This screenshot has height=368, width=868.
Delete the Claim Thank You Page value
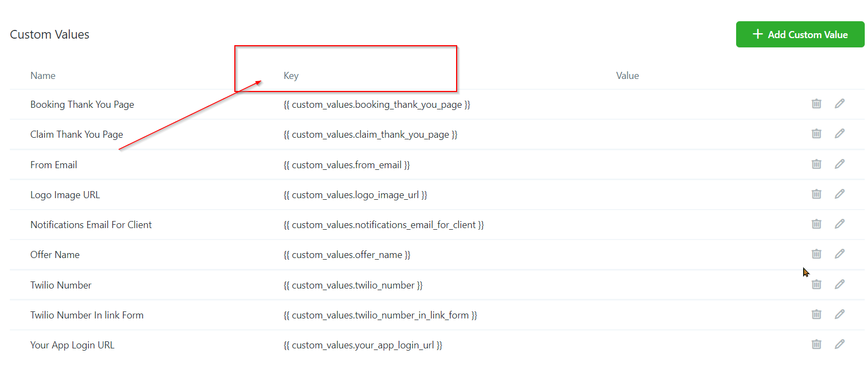(816, 133)
